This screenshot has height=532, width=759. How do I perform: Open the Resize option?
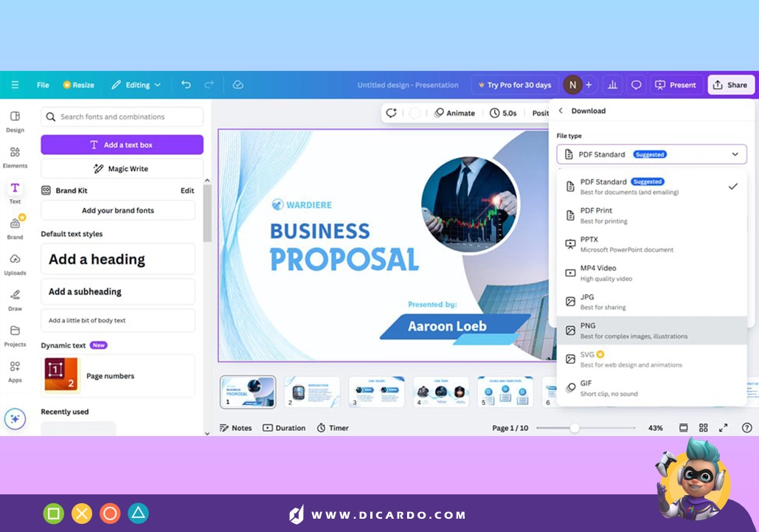point(78,85)
